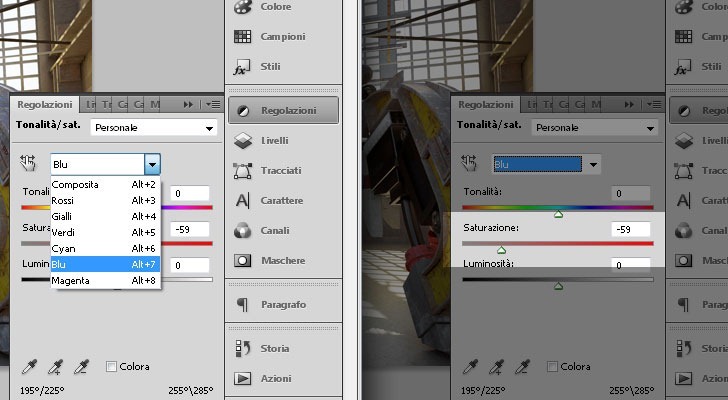Expand hidden tabs with double-arrow, left panel
Image resolution: width=728 pixels, height=400 pixels.
tap(188, 105)
